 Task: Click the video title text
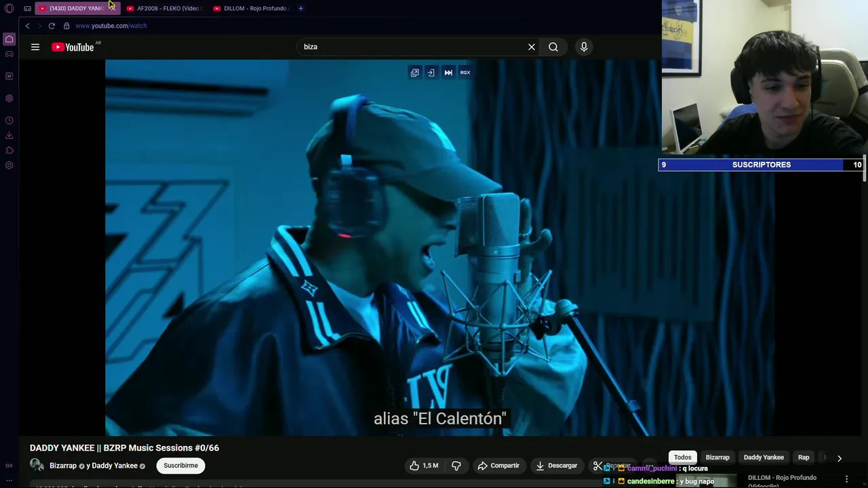124,448
